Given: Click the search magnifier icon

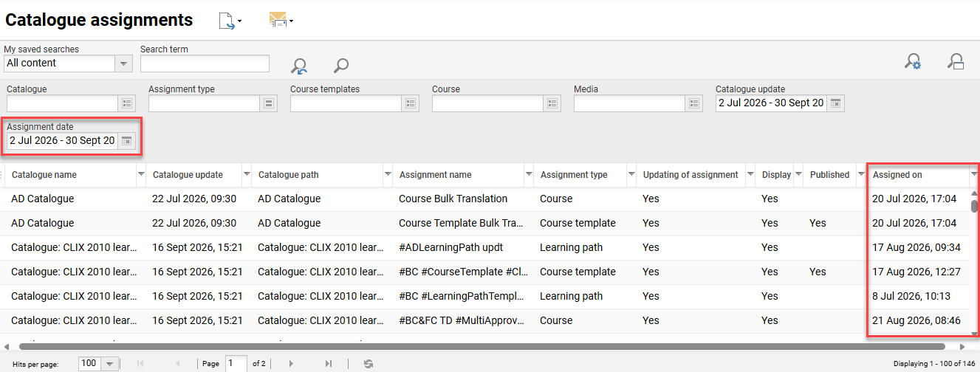Looking at the screenshot, I should (340, 66).
